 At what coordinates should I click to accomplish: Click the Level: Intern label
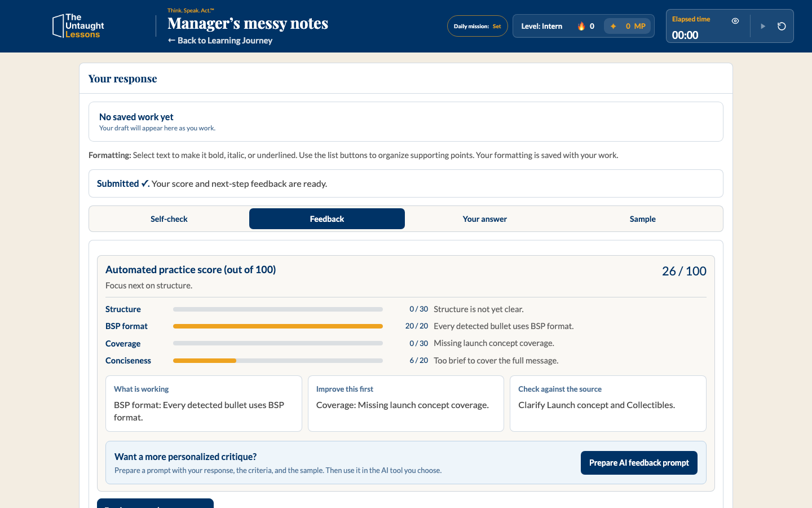pyautogui.click(x=541, y=26)
